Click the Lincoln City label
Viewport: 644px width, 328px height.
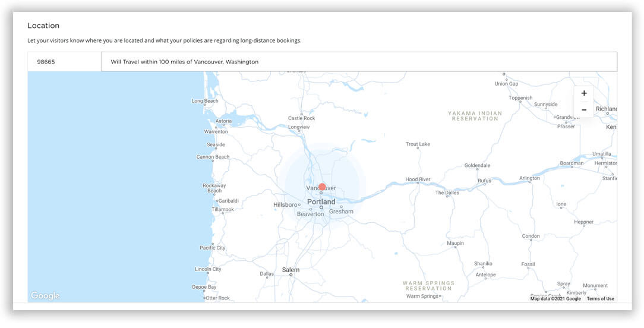pyautogui.click(x=208, y=269)
